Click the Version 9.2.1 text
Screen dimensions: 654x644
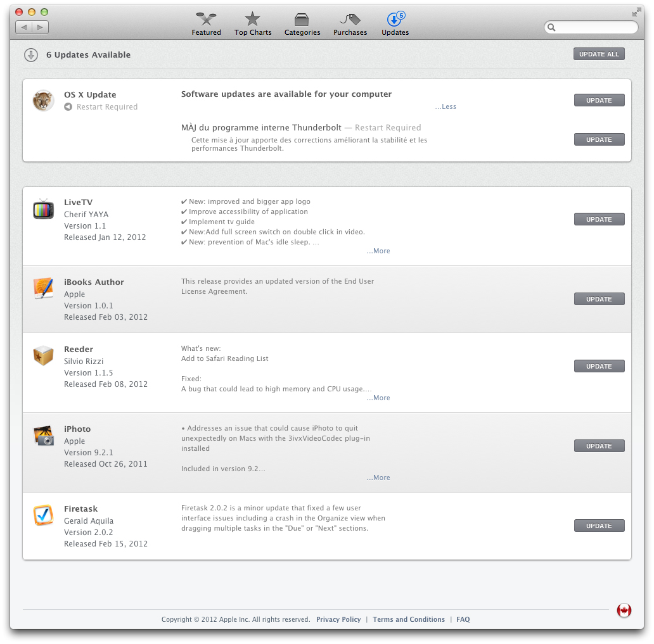click(x=89, y=453)
